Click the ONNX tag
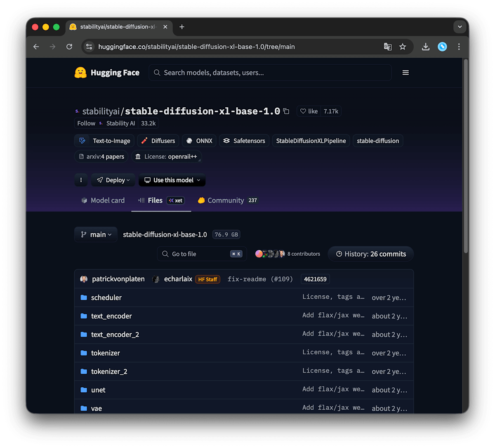The height and width of the screenshot is (448, 495). tap(199, 141)
